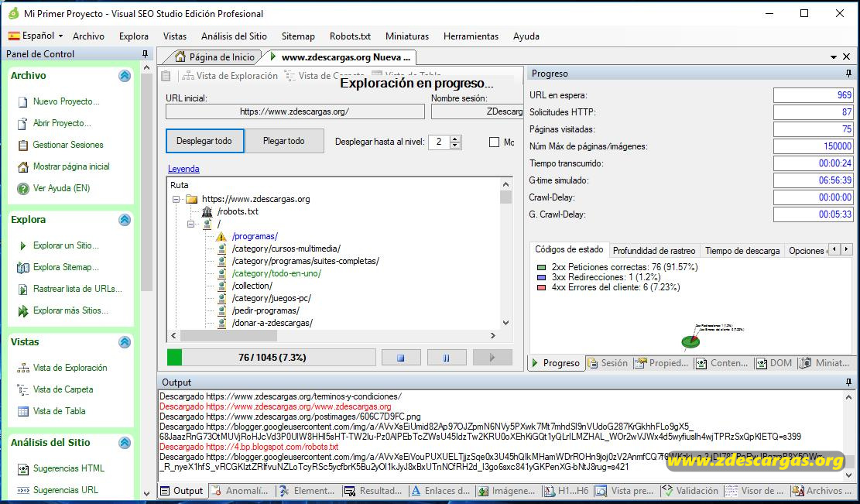Click the grayed-out resume play button

[x=492, y=358]
